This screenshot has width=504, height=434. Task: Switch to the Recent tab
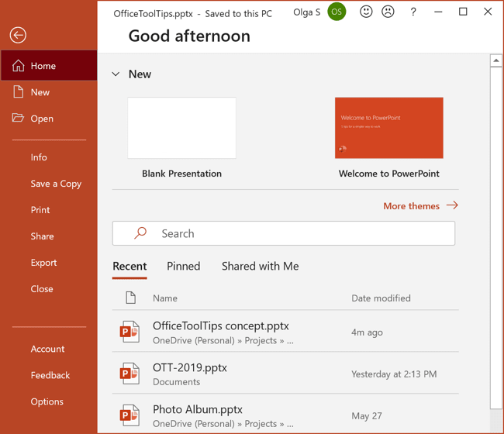[129, 267]
